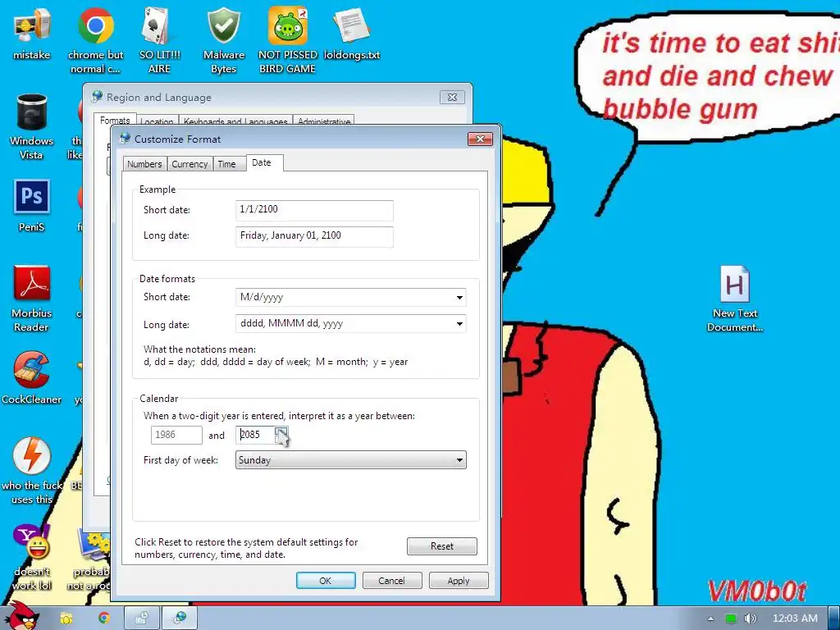This screenshot has height=630, width=840.
Task: Open the 'mistake' desktop icon
Action: point(32,33)
